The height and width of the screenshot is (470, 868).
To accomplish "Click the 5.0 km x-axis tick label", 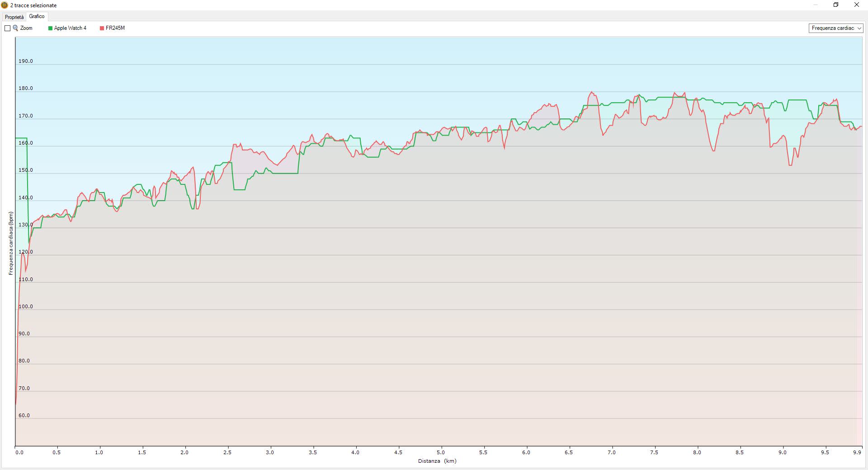I will click(x=441, y=452).
